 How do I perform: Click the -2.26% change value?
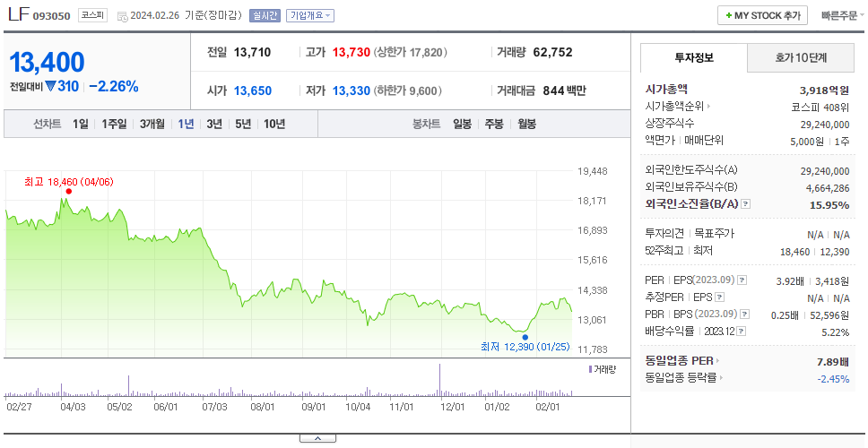point(114,86)
